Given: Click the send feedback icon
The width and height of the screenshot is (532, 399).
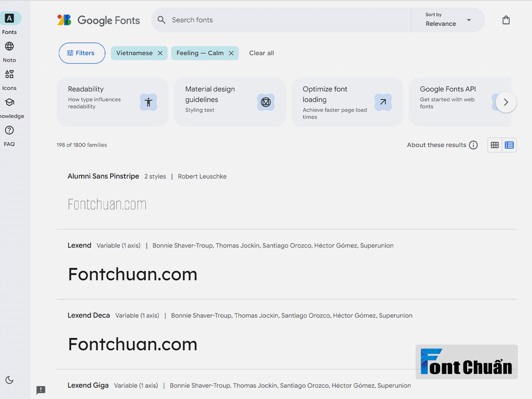Looking at the screenshot, I should point(41,390).
